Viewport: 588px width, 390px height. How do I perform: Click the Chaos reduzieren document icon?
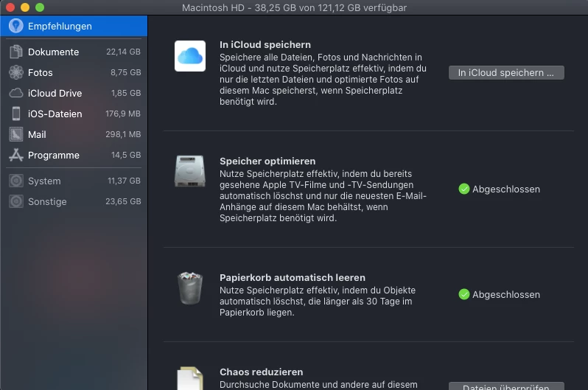click(x=190, y=378)
